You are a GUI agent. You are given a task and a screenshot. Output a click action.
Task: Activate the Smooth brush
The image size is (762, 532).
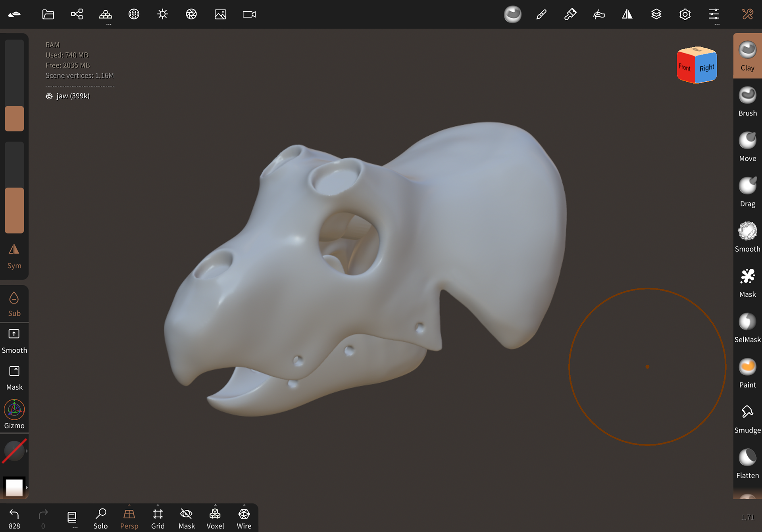coord(747,236)
